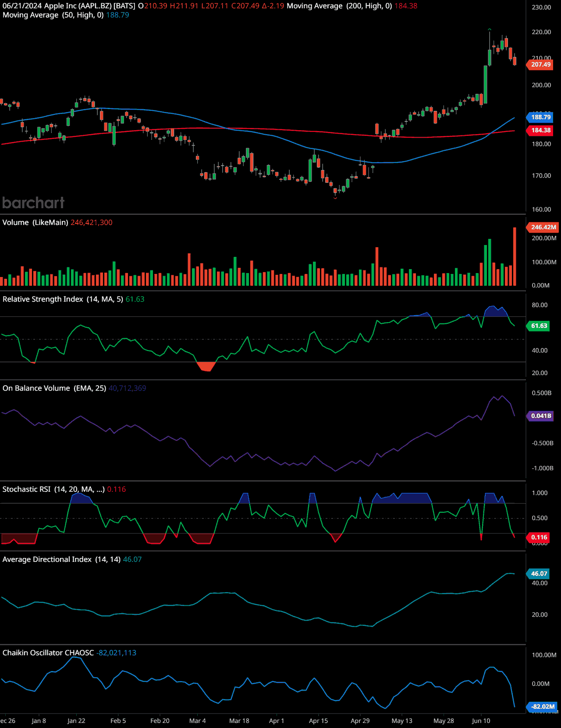This screenshot has width=561, height=728.
Task: Click the 80.00 RSI axis label
Action: 540,305
